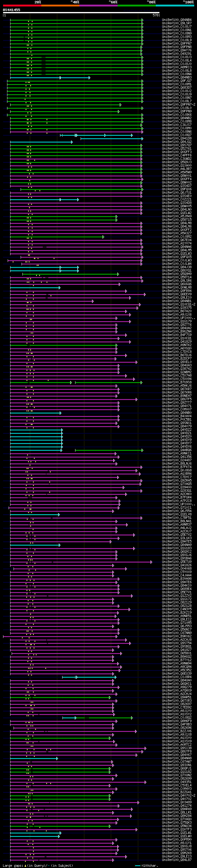This screenshot has height=868, width=197.
Task: Click the orange ~40% identity legend segment
Action: 60,6
